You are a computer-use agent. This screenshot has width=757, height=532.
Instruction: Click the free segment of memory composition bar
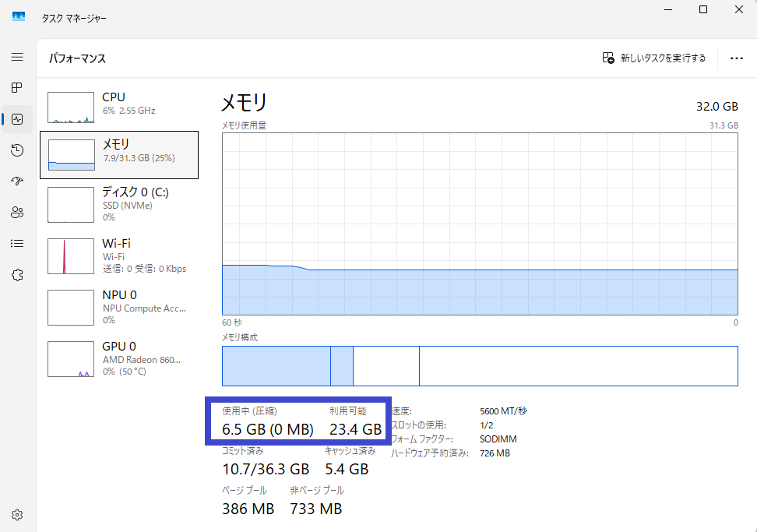[579, 366]
